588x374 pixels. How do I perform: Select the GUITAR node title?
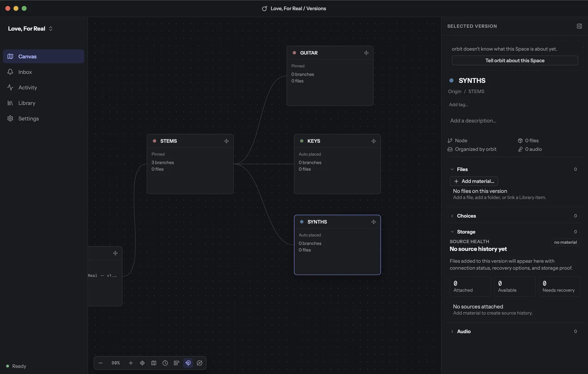309,53
